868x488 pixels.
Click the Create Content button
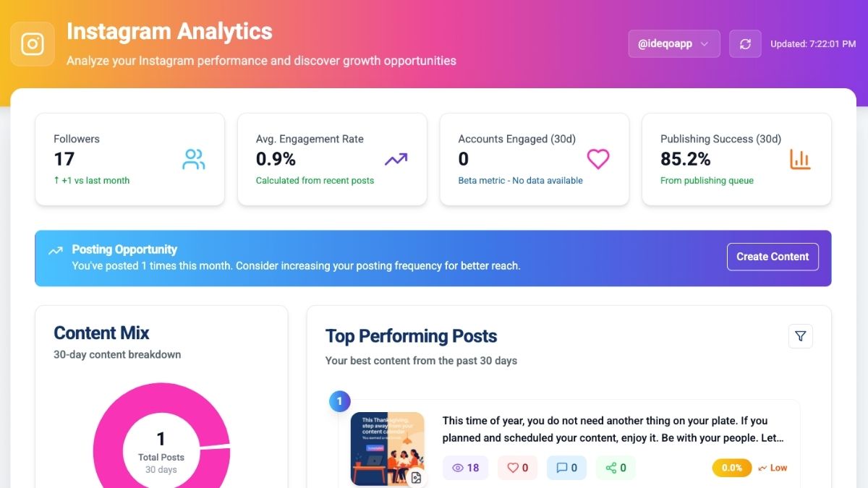(773, 257)
